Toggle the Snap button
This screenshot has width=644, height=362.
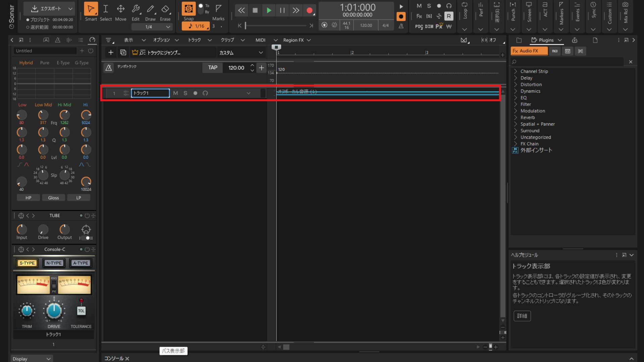[189, 9]
